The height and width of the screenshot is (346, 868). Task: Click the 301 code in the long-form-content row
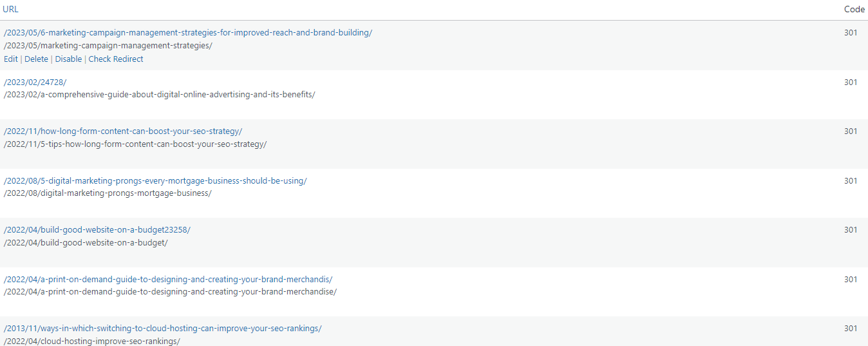pos(851,131)
